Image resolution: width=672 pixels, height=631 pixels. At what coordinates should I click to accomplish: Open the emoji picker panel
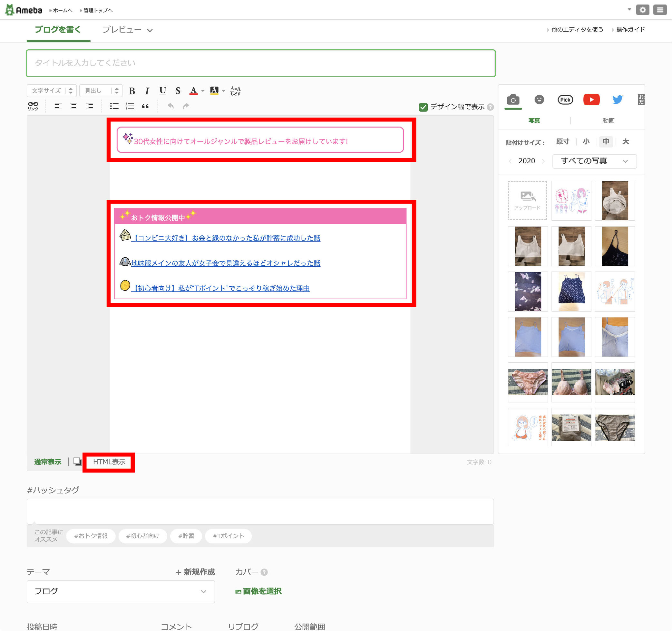539,100
